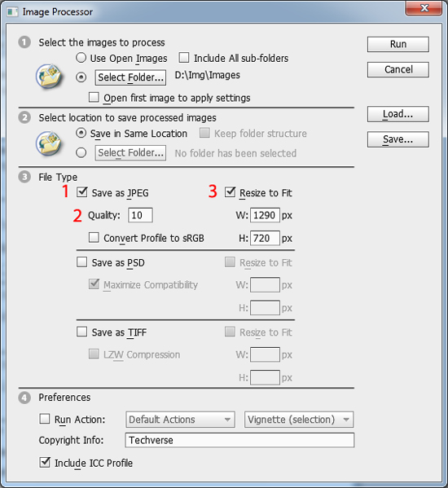
Task: Select Use Open Images radio button
Action: point(81,58)
